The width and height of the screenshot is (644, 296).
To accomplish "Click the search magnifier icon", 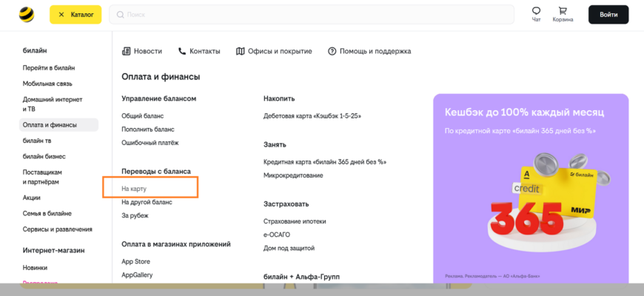I will pos(121,15).
